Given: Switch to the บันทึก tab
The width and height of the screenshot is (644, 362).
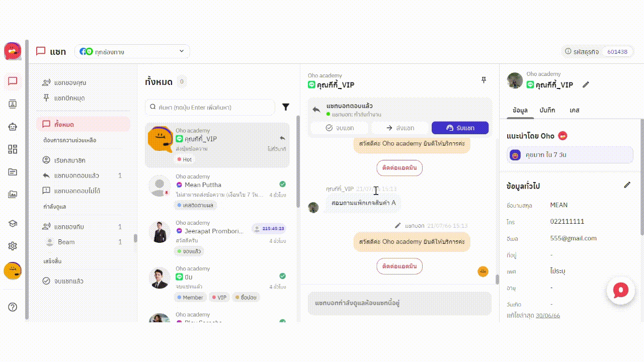Looking at the screenshot, I should [x=547, y=110].
